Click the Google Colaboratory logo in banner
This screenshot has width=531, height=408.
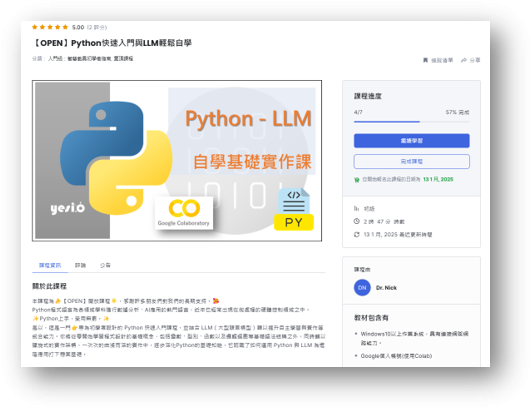tap(184, 213)
